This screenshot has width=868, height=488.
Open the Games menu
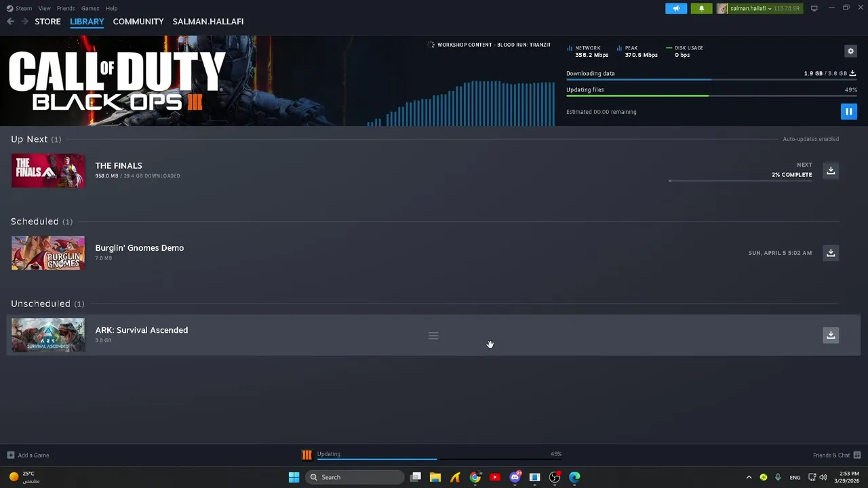point(90,8)
